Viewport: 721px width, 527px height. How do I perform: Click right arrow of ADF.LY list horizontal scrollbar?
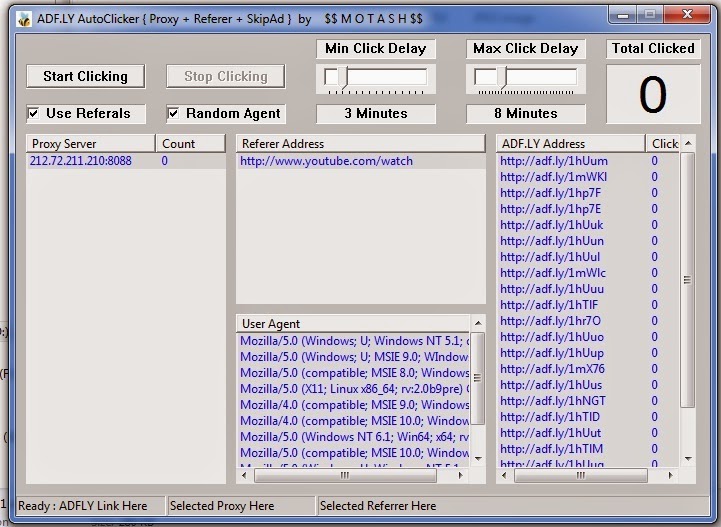[671, 475]
